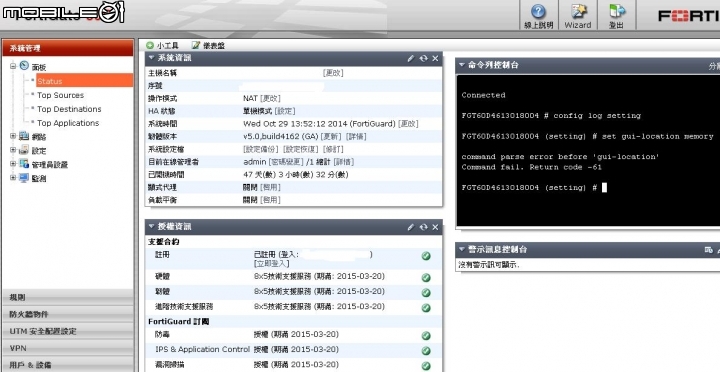Click 詳情 link for firmware version
Screen dimensions: 720x372
click(x=355, y=137)
